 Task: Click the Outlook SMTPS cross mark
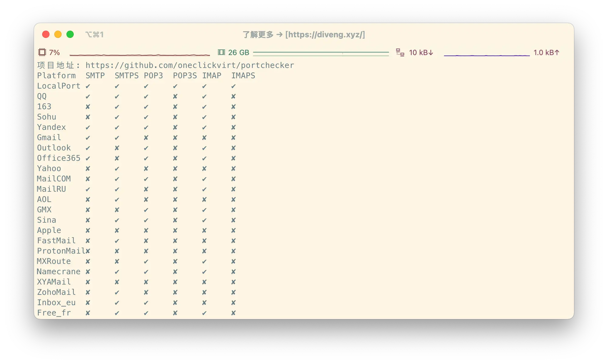[117, 148]
